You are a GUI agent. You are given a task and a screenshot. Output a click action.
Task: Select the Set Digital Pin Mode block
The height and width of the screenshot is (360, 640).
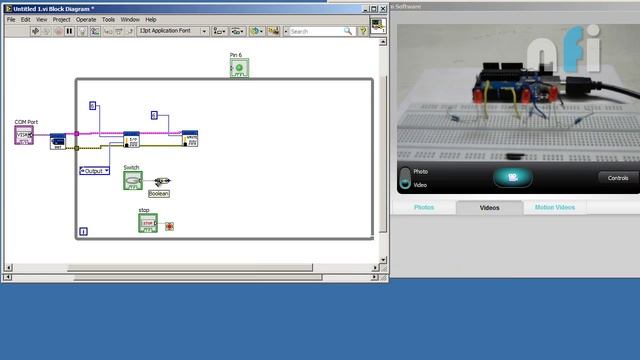pyautogui.click(x=131, y=139)
